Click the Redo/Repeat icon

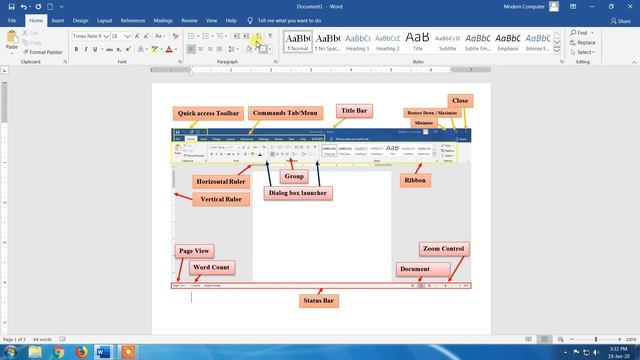[x=38, y=7]
